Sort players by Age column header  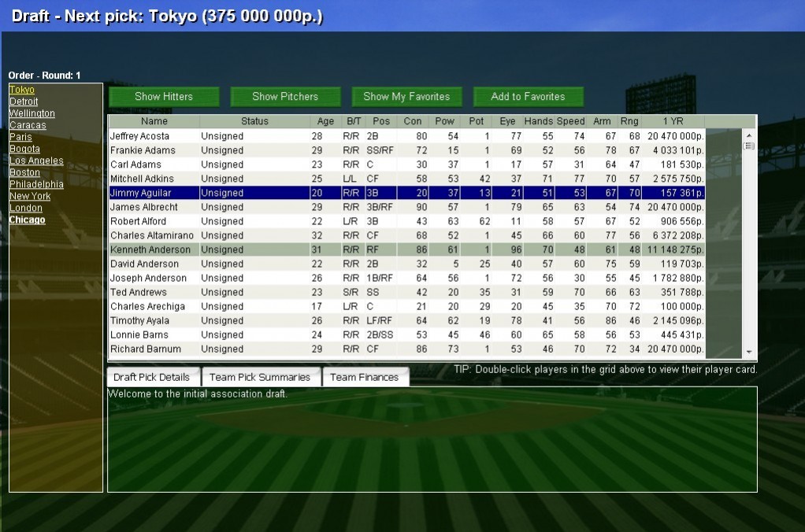325,121
